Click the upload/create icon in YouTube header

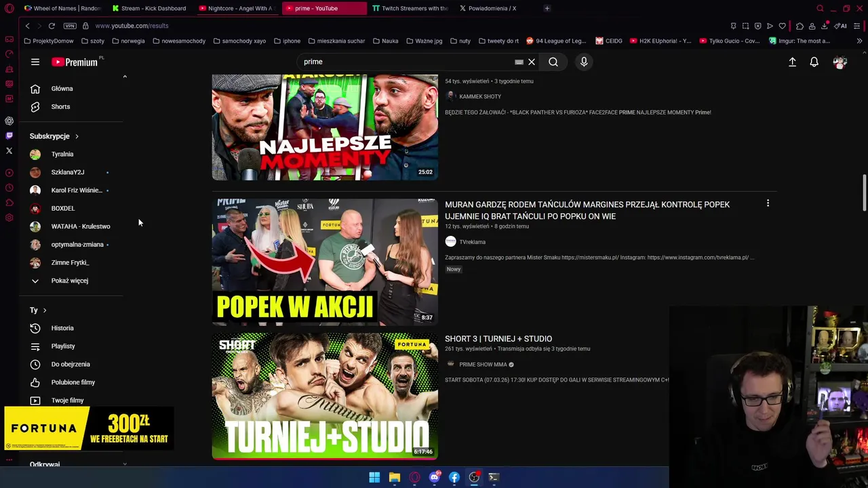click(792, 62)
